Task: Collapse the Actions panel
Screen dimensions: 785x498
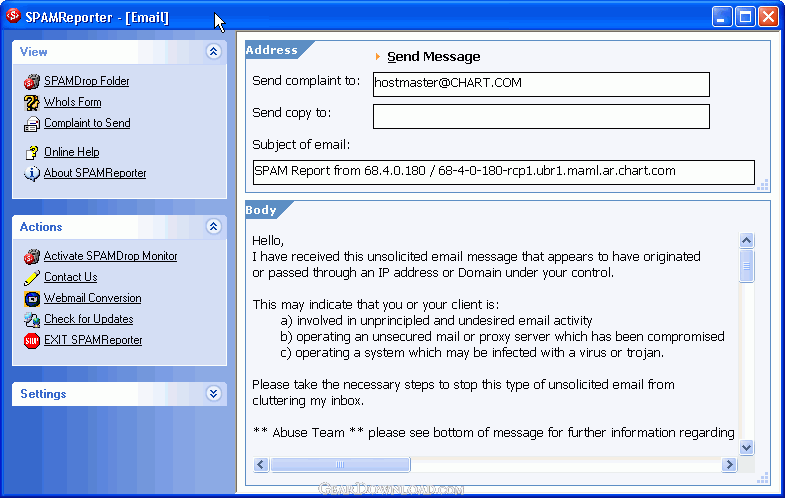Action: point(213,227)
